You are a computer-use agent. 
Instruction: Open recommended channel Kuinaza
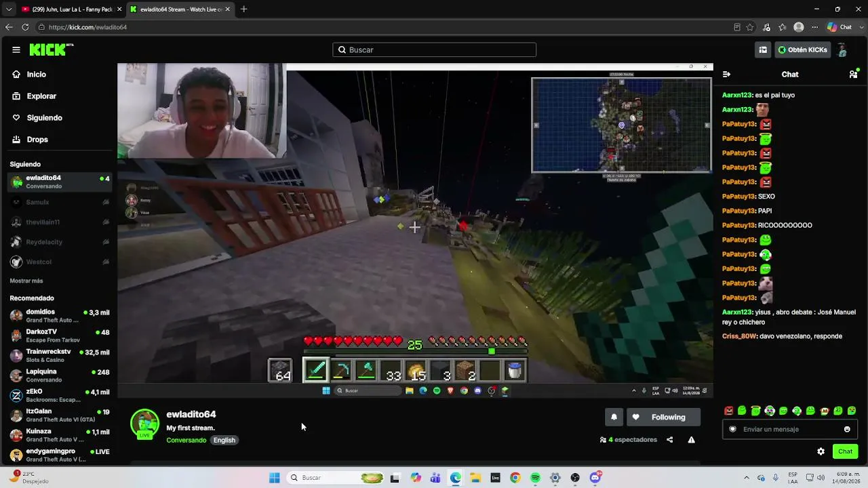click(59, 435)
